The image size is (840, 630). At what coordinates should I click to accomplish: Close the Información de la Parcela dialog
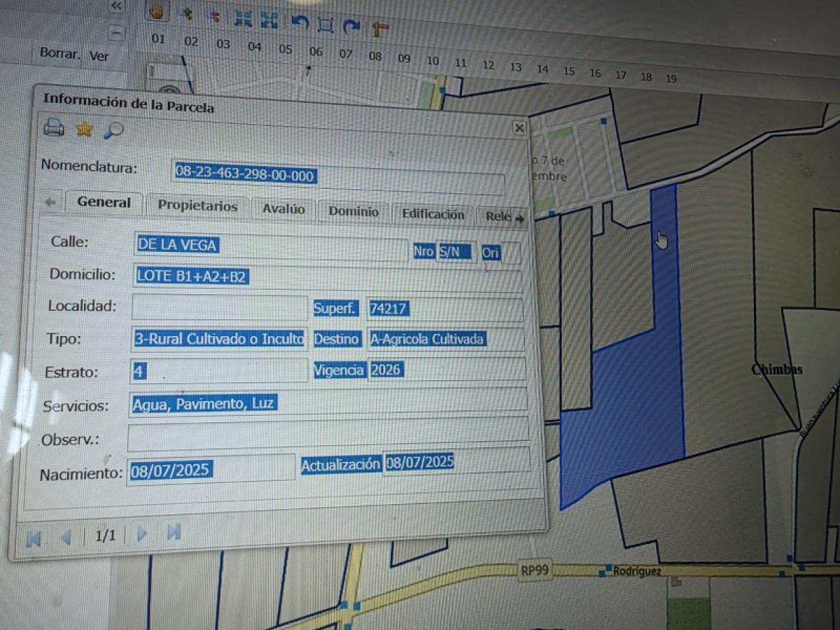[x=519, y=128]
